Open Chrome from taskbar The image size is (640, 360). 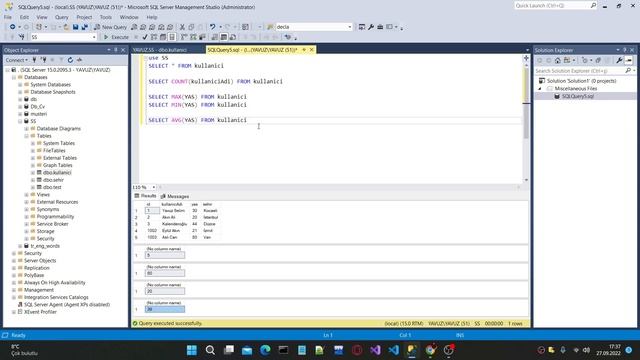tap(430, 350)
